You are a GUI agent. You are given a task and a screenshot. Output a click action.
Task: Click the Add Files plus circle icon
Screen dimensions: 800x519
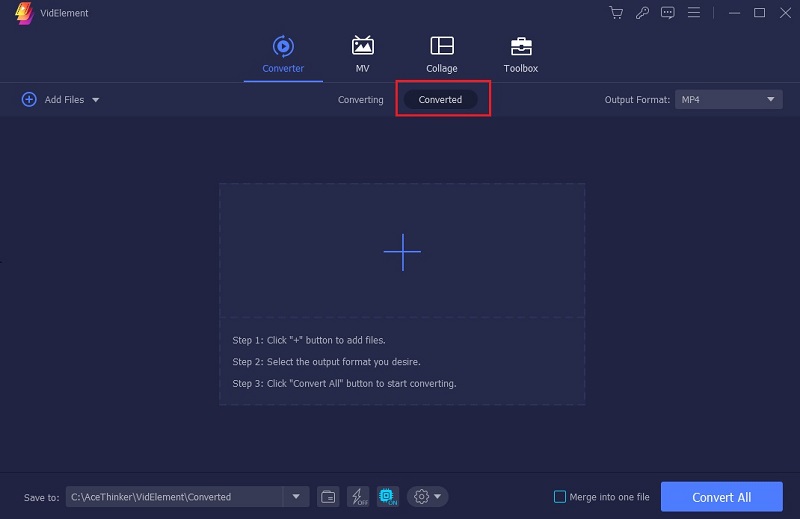click(x=29, y=100)
